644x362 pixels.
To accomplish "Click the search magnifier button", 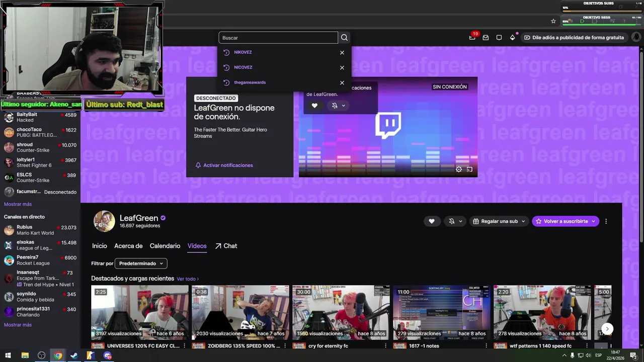I will (344, 38).
